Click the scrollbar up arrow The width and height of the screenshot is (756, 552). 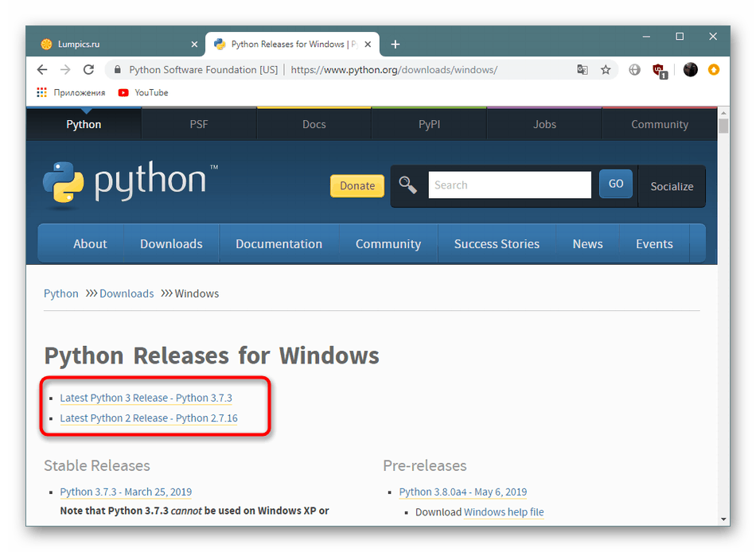723,112
